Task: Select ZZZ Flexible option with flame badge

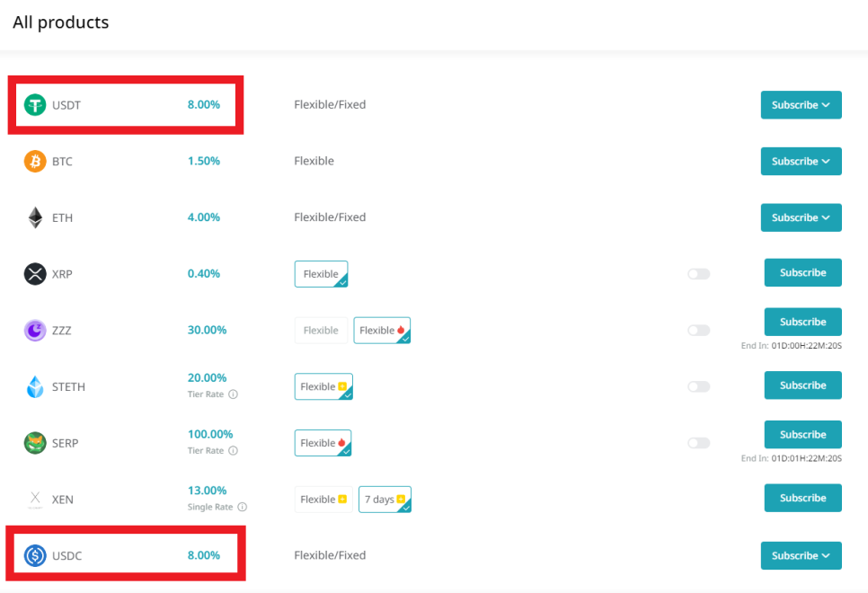Action: 382,331
